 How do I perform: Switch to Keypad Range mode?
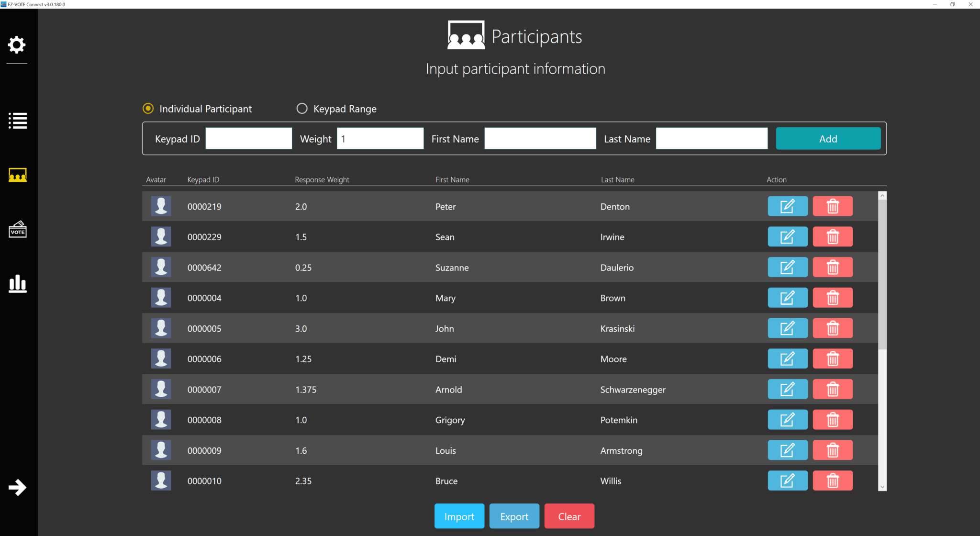(x=302, y=109)
